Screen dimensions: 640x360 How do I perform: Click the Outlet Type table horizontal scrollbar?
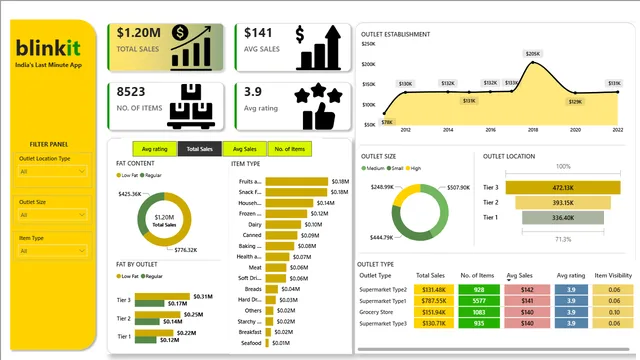click(x=493, y=349)
